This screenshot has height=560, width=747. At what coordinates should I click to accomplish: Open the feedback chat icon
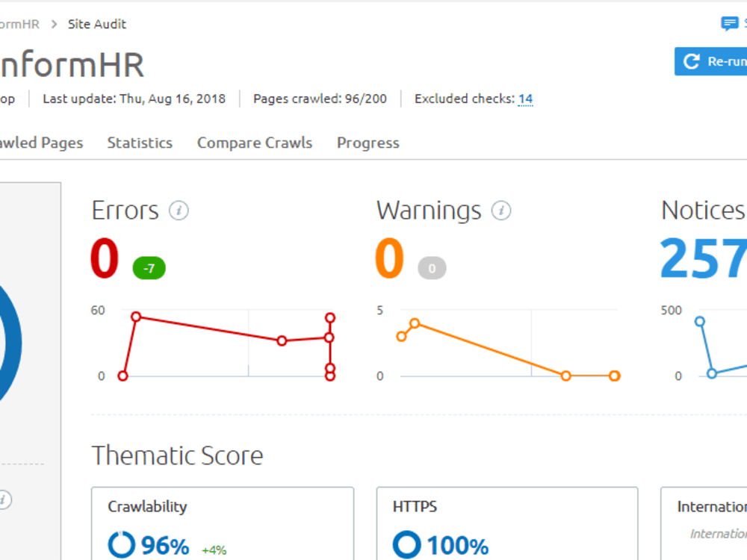pyautogui.click(x=729, y=23)
